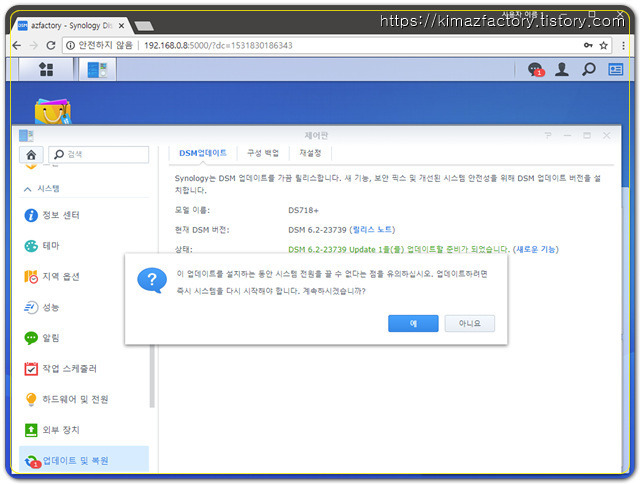Switch to 재설정 tab
The image size is (640, 484).
click(x=310, y=153)
